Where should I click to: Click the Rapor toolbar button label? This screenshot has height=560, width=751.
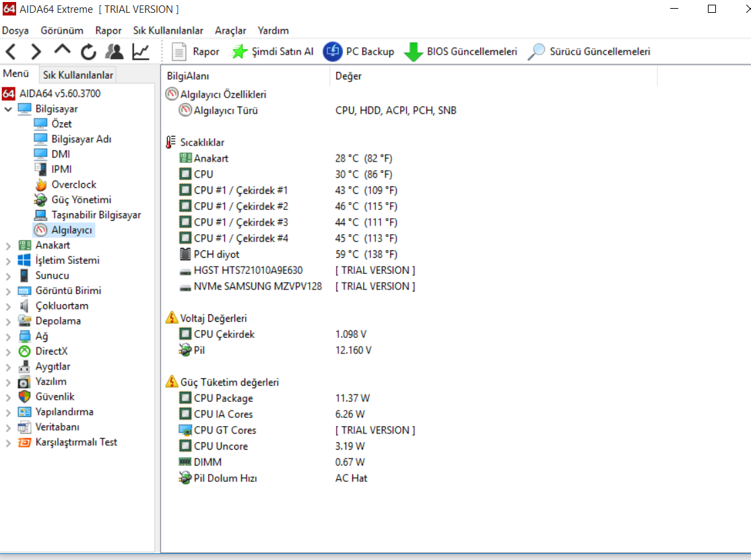[x=206, y=51]
